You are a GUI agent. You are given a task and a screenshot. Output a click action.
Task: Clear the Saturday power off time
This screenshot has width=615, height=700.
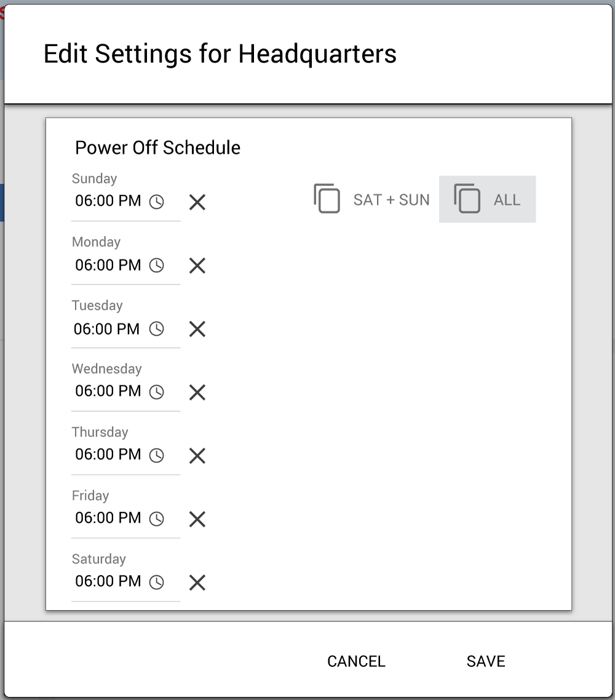197,583
